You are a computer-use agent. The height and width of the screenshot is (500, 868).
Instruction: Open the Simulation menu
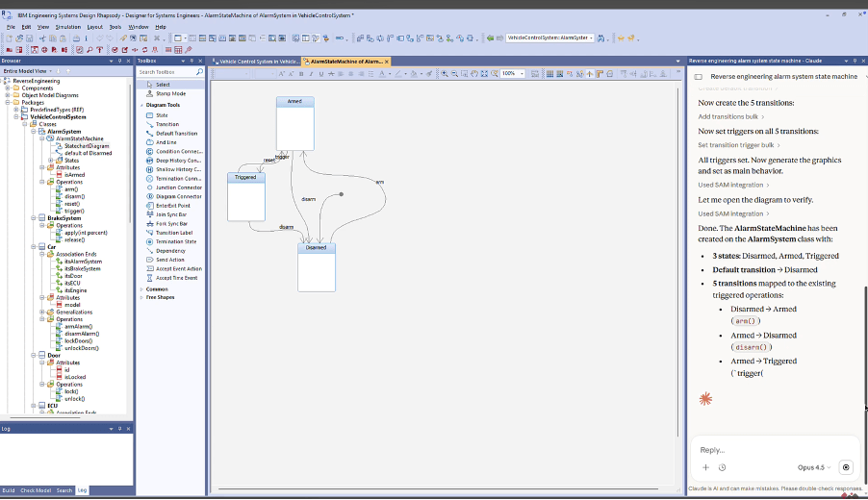pyautogui.click(x=68, y=27)
